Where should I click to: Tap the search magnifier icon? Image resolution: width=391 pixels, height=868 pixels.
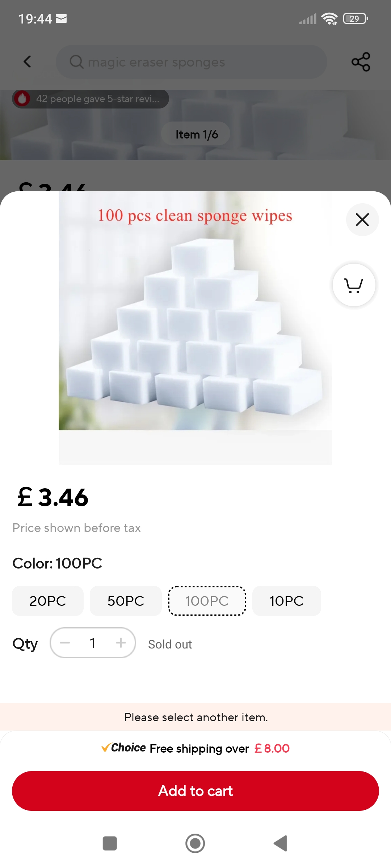pos(76,62)
